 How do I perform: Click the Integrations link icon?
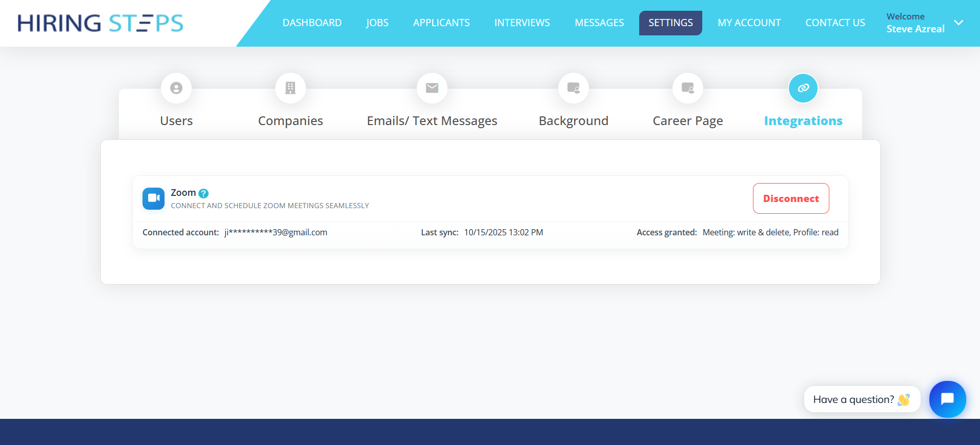click(x=803, y=88)
